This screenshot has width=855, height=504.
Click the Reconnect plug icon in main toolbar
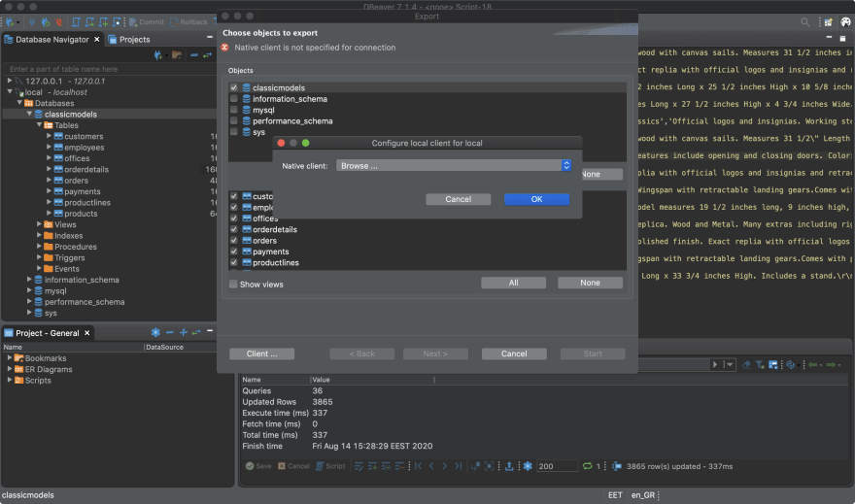point(46,22)
